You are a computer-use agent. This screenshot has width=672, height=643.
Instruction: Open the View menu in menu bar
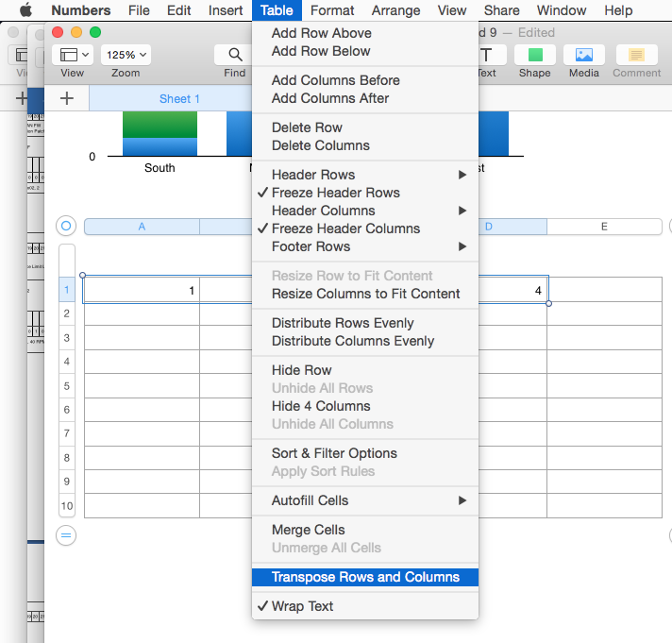tap(452, 9)
